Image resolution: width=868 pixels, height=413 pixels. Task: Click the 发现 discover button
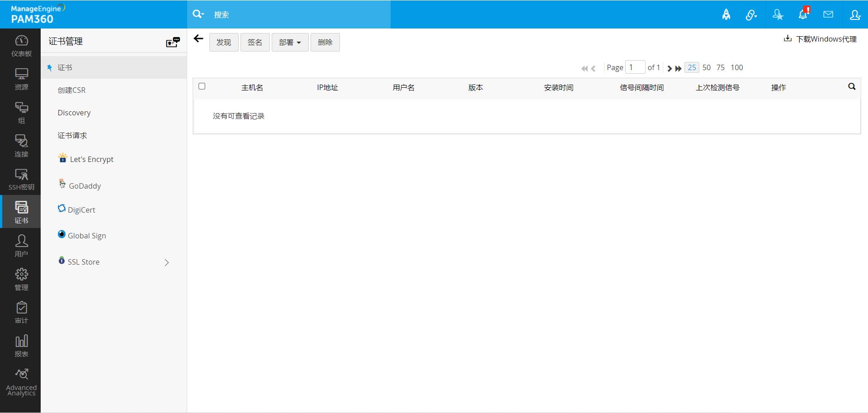(x=224, y=42)
